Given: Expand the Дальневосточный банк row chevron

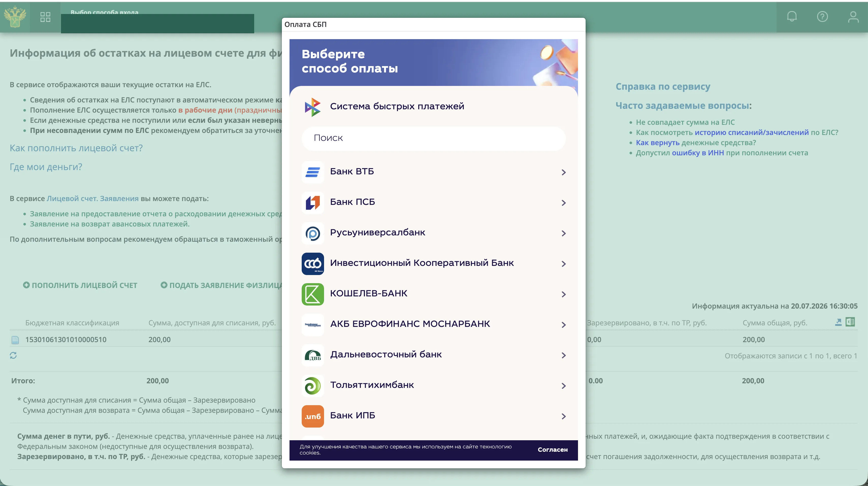Looking at the screenshot, I should 564,356.
